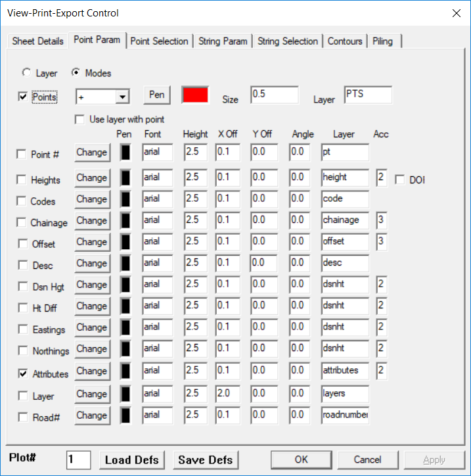Click the black pen swatch for Chainage row

pyautogui.click(x=125, y=220)
